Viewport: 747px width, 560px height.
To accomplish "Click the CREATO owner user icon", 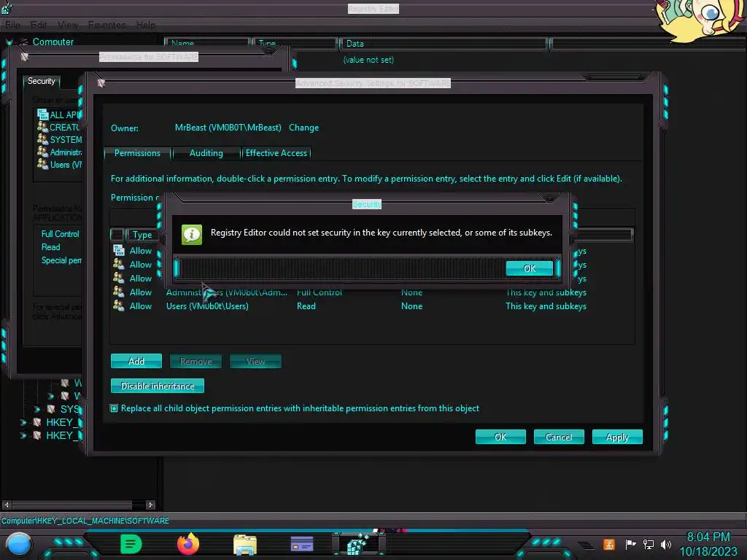I will pos(42,127).
